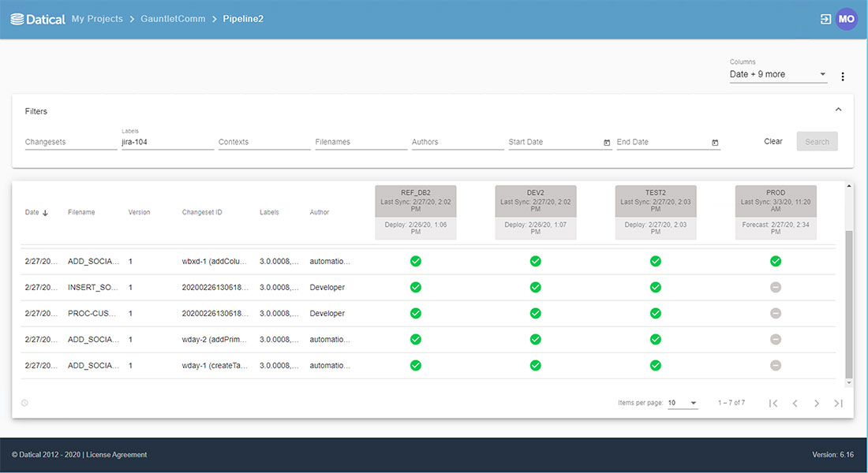This screenshot has height=473, width=868.
Task: Open the three-dot options menu near Columns
Action: [x=843, y=76]
